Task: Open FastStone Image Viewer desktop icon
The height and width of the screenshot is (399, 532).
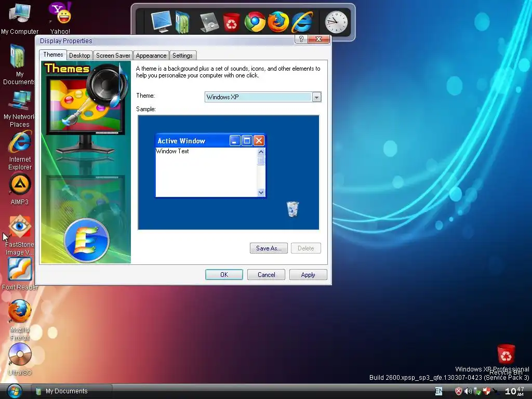Action: point(20,235)
